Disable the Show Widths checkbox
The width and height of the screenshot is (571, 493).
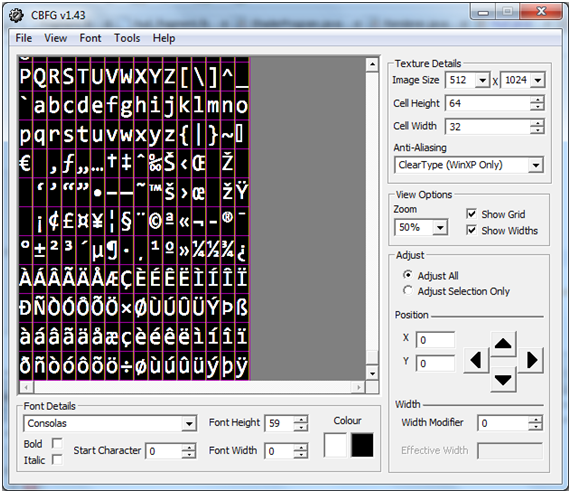[471, 230]
